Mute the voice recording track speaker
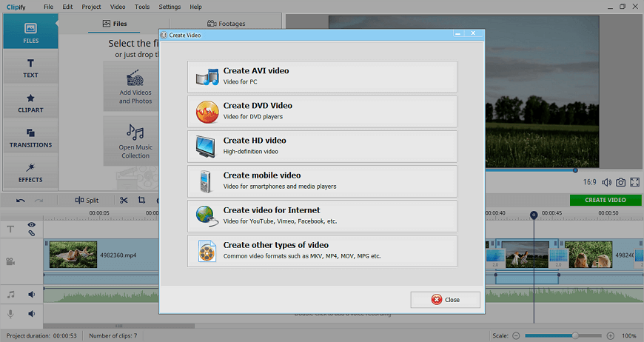The height and width of the screenshot is (342, 644). pos(31,314)
